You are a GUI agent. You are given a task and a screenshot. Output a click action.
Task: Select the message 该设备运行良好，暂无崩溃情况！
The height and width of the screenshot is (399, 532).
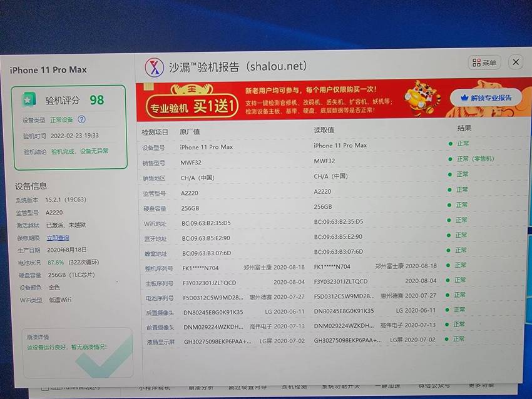67,347
